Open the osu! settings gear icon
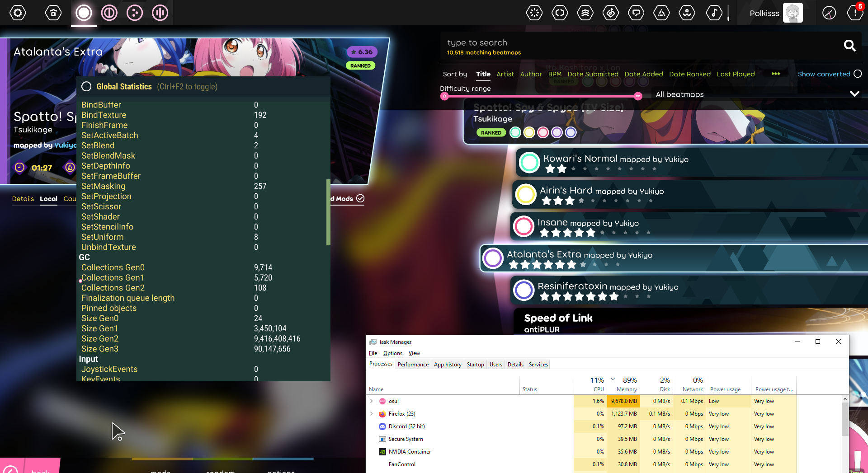Image resolution: width=868 pixels, height=473 pixels. point(18,13)
